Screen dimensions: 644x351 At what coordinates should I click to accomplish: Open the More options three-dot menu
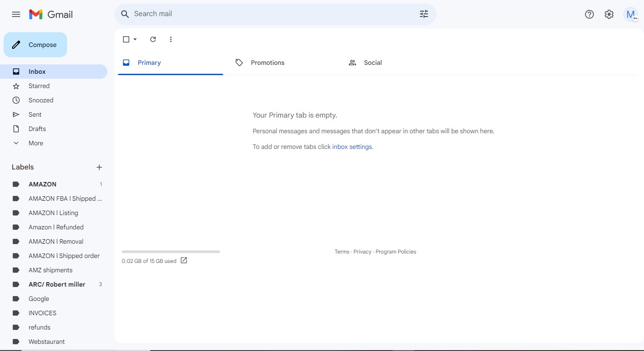pos(171,39)
